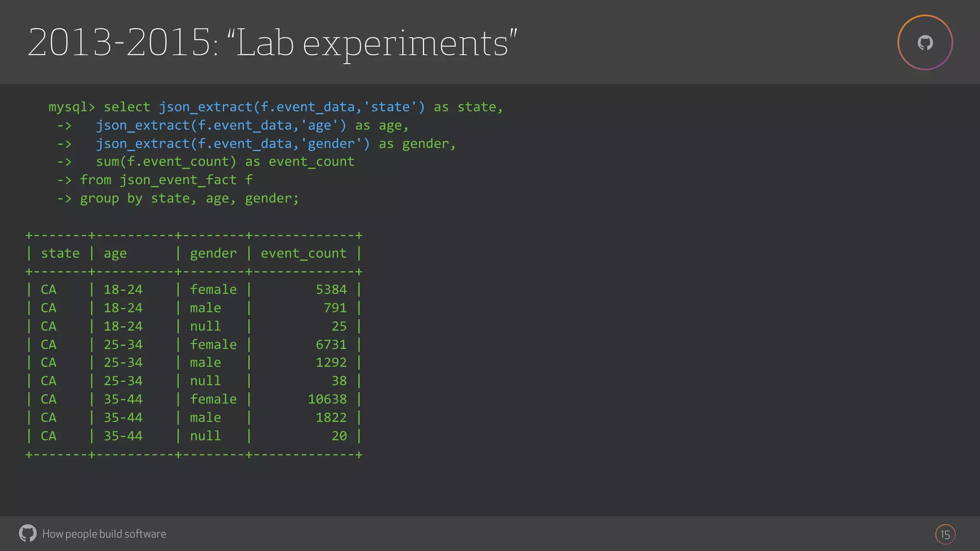Click the event count value 25

339,326
